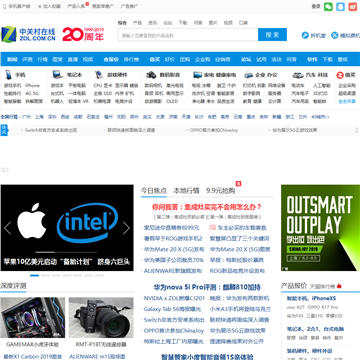Click the product search input field

pyautogui.click(x=188, y=35)
